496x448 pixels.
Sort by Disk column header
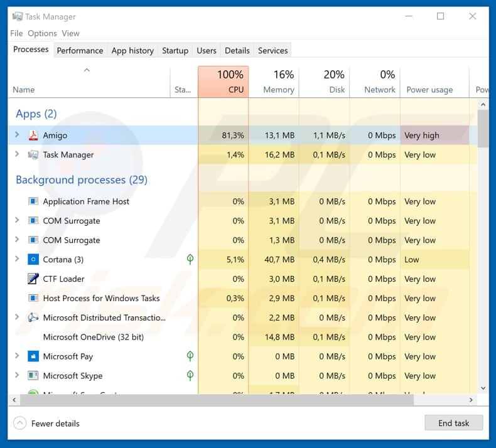pyautogui.click(x=325, y=82)
